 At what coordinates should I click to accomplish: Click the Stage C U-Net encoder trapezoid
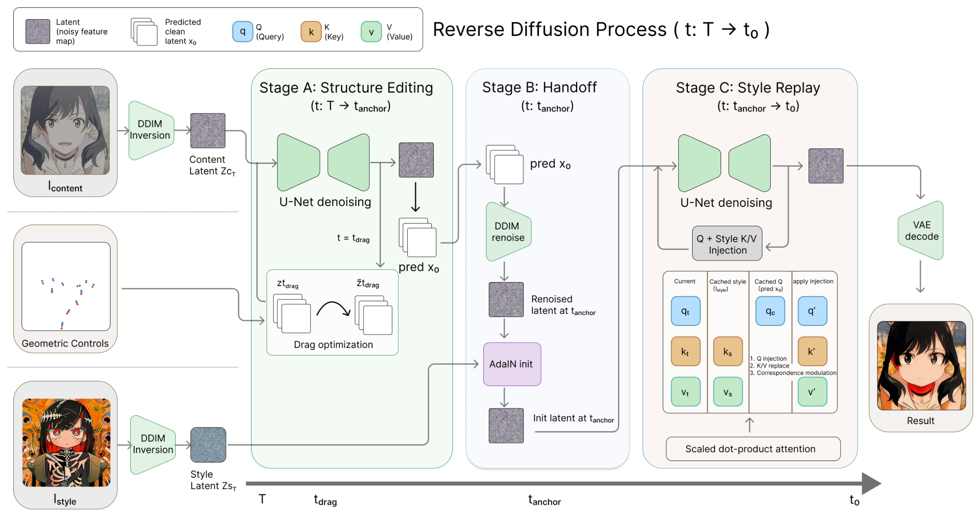coord(700,163)
